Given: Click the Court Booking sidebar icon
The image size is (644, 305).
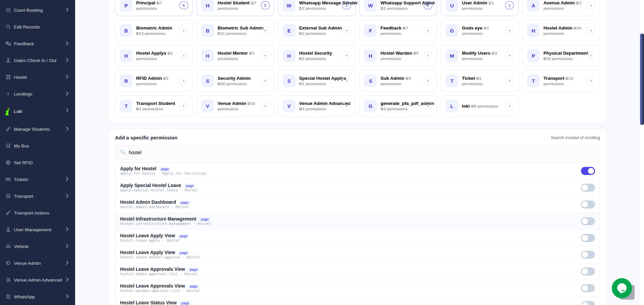Looking at the screenshot, I should 8,10.
